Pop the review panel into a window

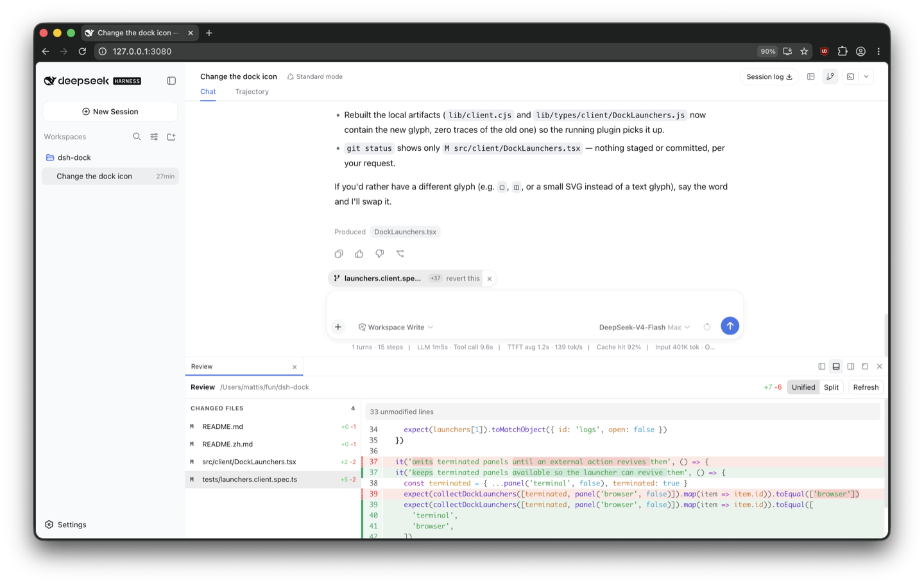(x=865, y=367)
